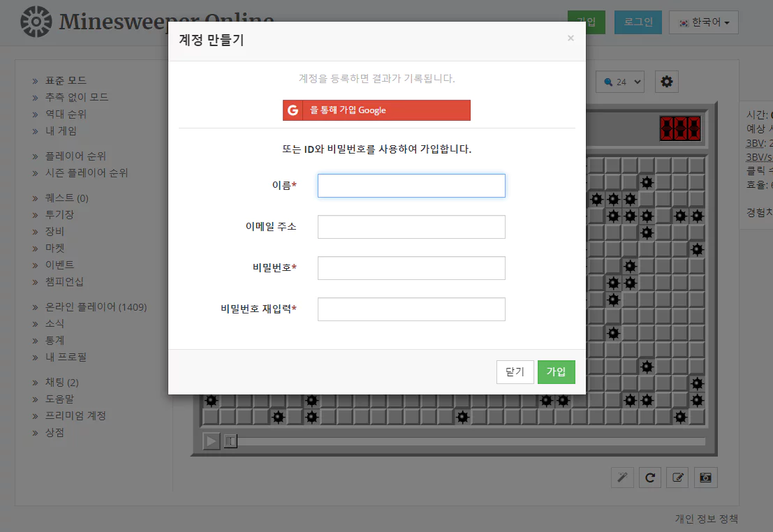Focus the 이름 input field
The width and height of the screenshot is (773, 532).
tap(411, 186)
